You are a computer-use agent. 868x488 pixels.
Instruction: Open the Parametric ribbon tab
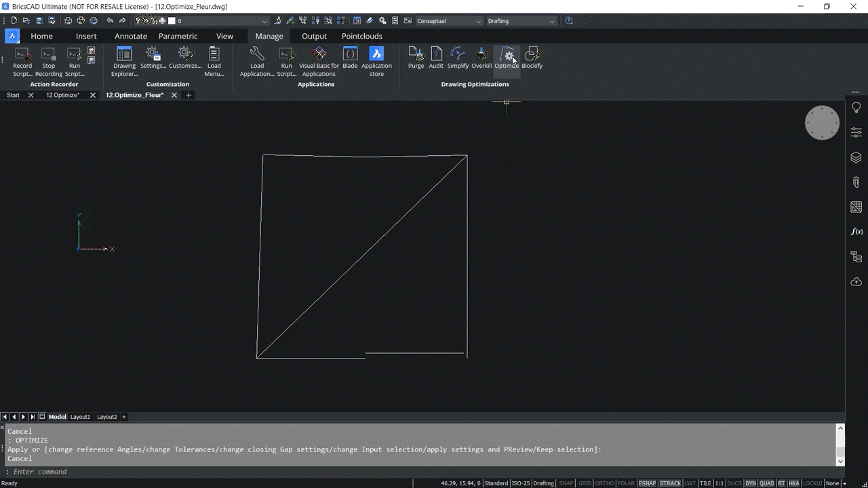(178, 36)
